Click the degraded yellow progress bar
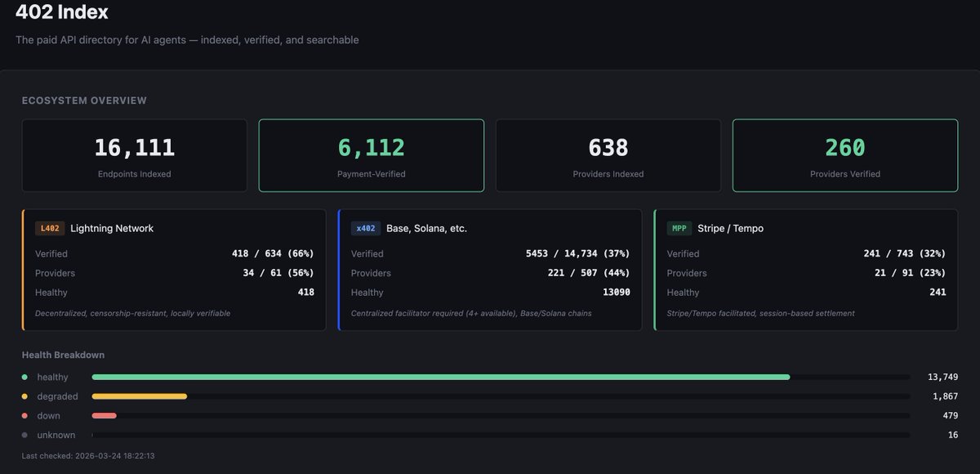Viewport: 980px width, 474px height. 140,396
